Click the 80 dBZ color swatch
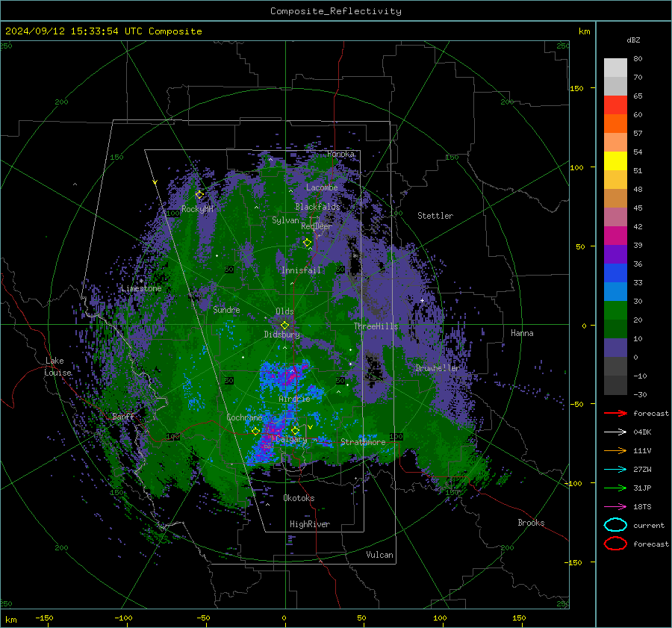The width and height of the screenshot is (672, 628). click(615, 68)
